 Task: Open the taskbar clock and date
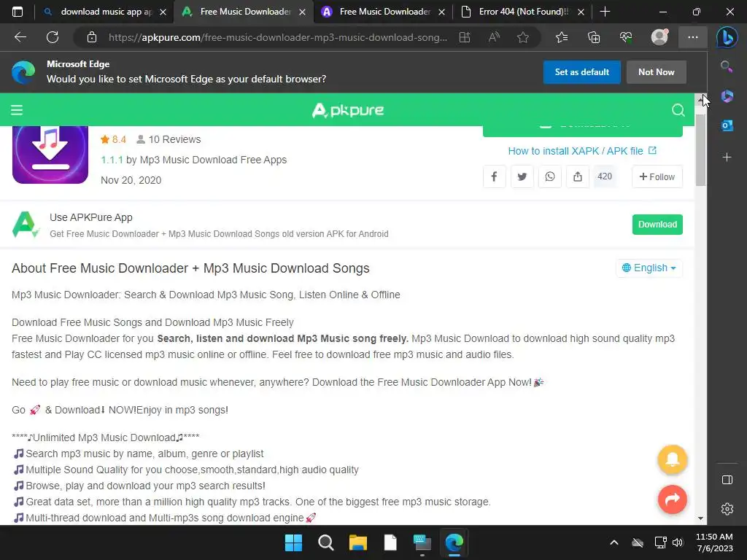pos(714,542)
